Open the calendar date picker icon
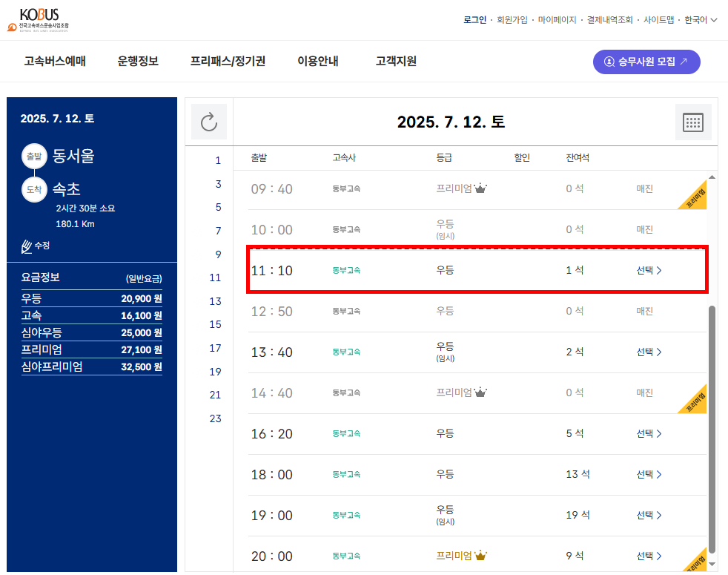The image size is (728, 575). coord(692,122)
